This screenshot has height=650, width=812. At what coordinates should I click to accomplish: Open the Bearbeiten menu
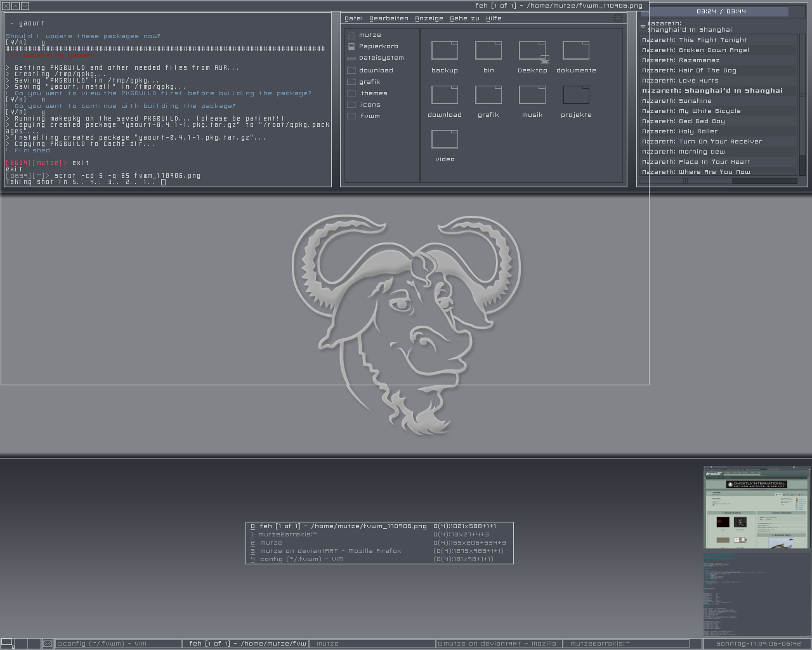pyautogui.click(x=389, y=18)
